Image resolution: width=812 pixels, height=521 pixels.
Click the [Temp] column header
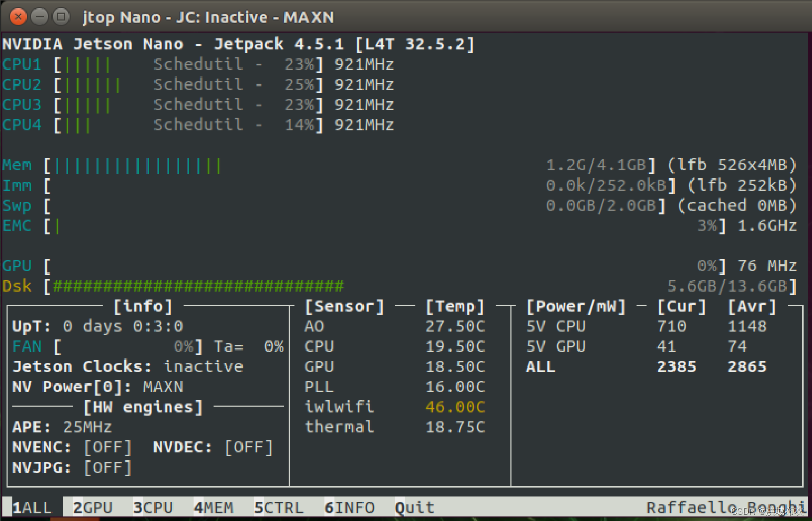tap(455, 306)
